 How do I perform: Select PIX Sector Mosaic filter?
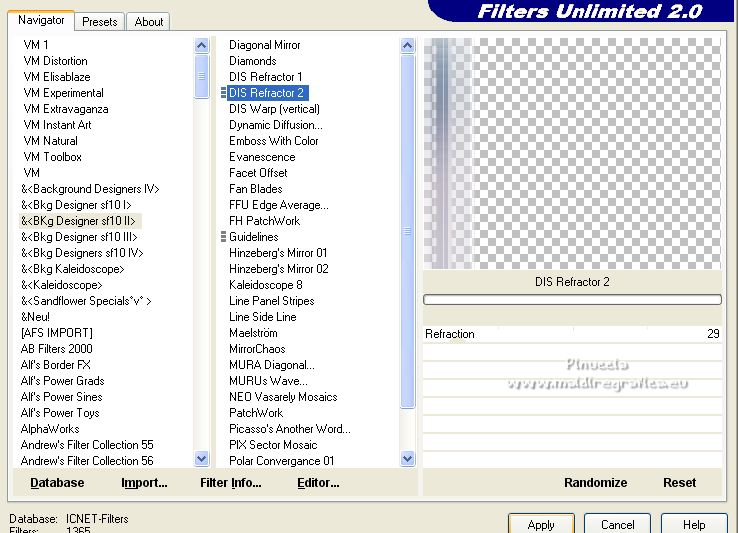[x=273, y=445]
